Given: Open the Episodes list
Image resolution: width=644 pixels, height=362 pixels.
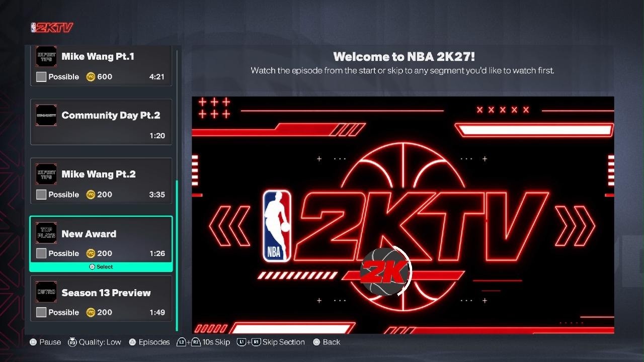Looking at the screenshot, I should tap(154, 342).
